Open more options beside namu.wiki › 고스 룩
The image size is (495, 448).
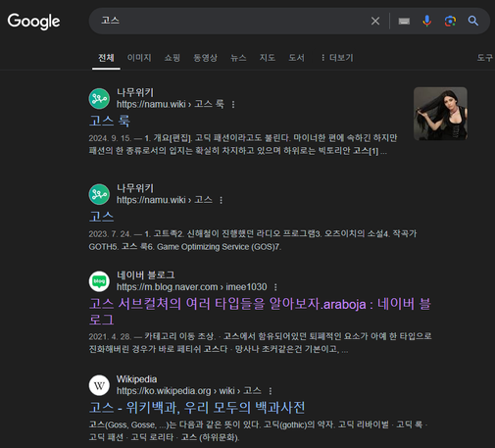pos(233,105)
